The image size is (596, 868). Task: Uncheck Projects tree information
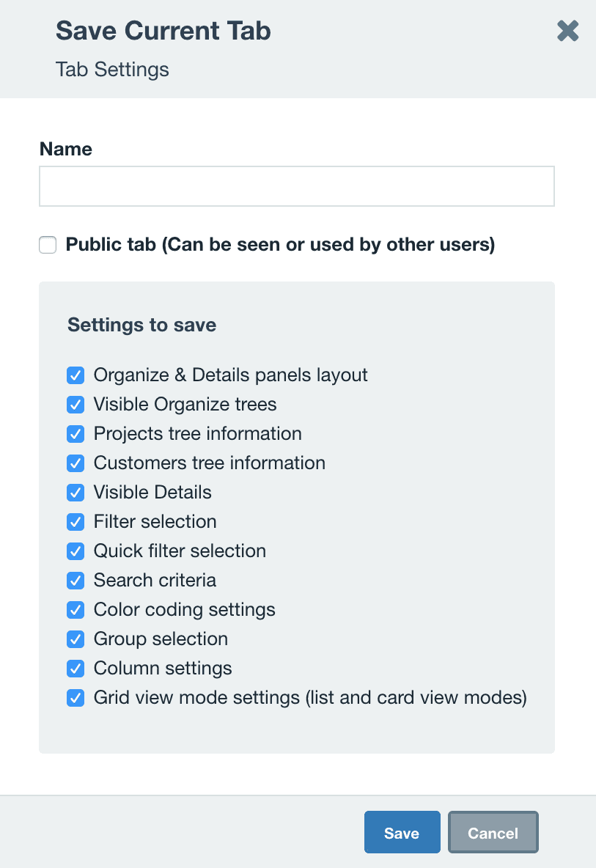pos(76,433)
